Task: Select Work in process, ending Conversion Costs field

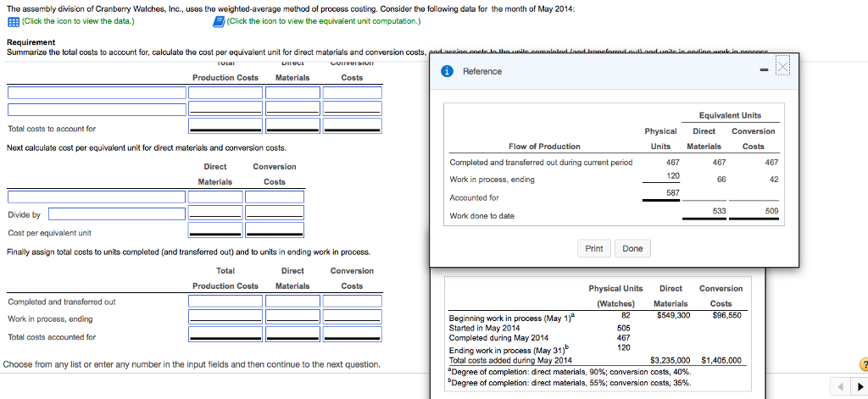Action: (353, 317)
